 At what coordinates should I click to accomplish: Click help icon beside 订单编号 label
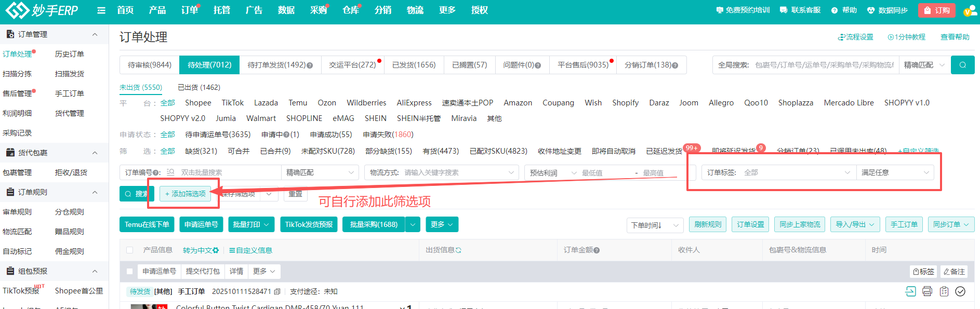click(155, 173)
